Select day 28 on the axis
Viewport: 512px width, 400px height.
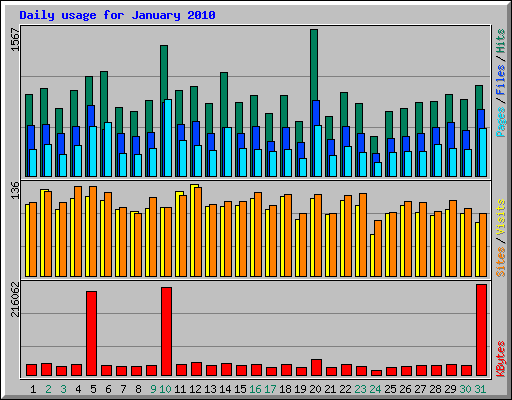[x=435, y=389]
